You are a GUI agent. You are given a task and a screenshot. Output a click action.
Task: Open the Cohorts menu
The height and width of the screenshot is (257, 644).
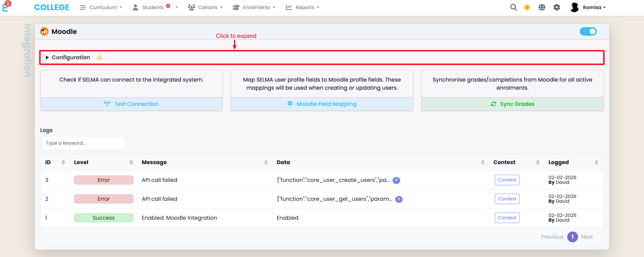(x=205, y=7)
